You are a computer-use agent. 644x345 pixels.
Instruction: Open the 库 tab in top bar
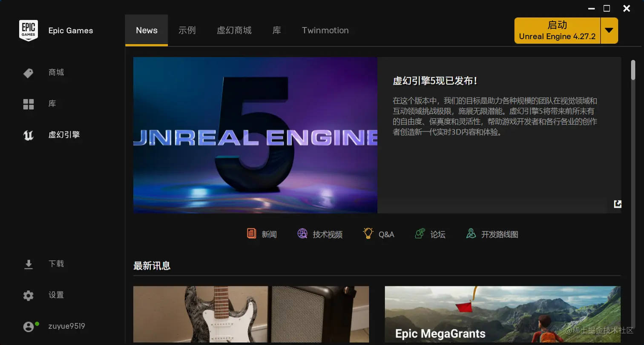277,30
